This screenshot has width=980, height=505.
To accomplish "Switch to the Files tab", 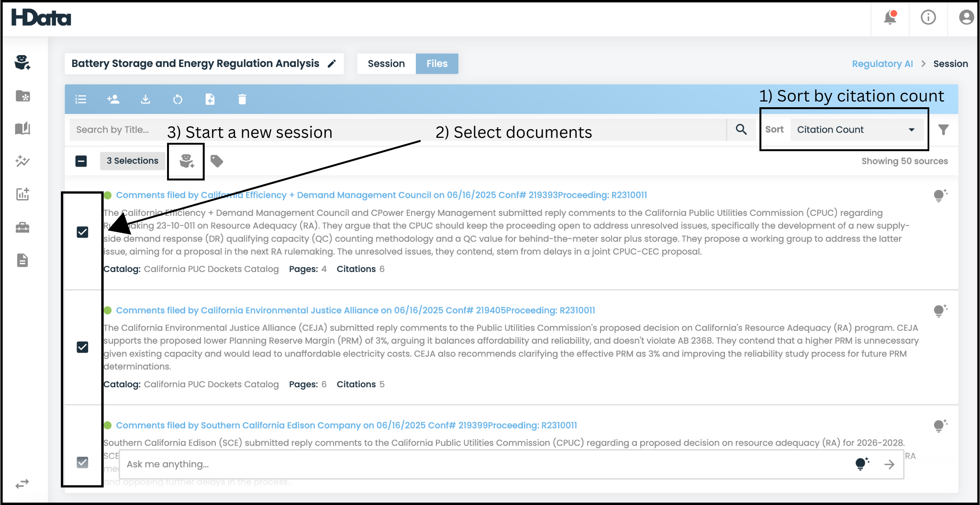I will point(437,64).
